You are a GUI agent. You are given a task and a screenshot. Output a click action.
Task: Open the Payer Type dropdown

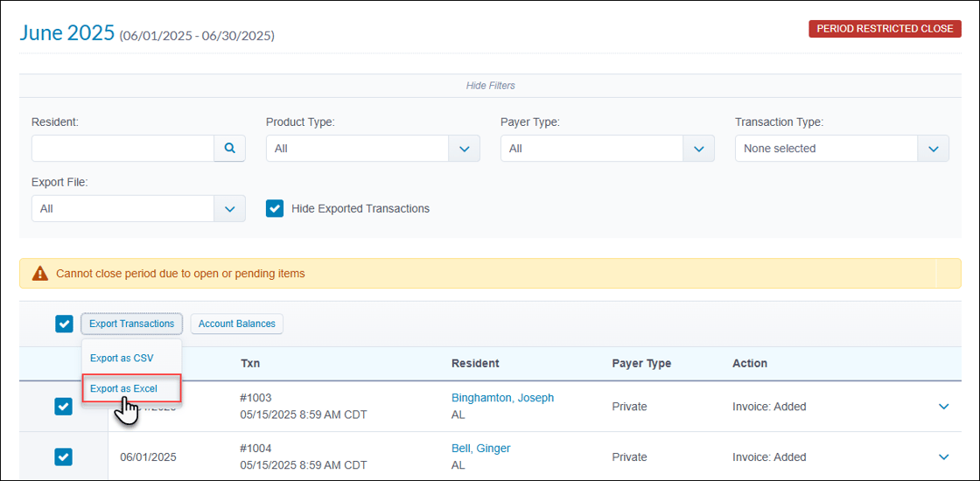click(x=607, y=149)
